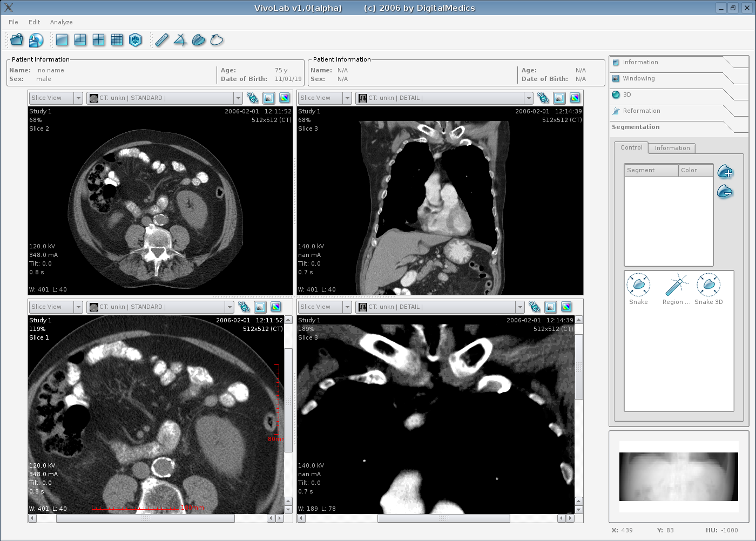
Task: Open the CT: unkn | STANDARD dropdown in bottom-left viewer
Action: pyautogui.click(x=230, y=307)
